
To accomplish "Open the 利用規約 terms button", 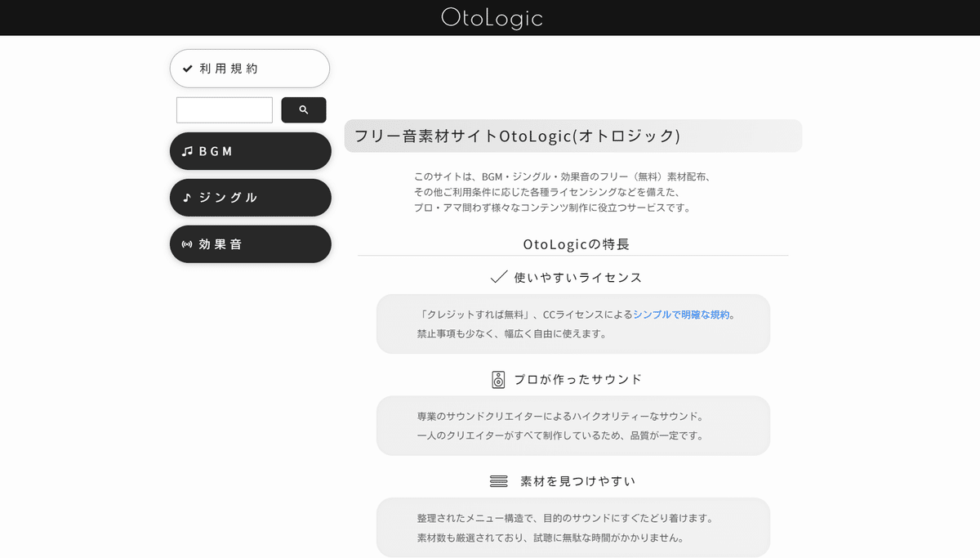I will (x=250, y=69).
